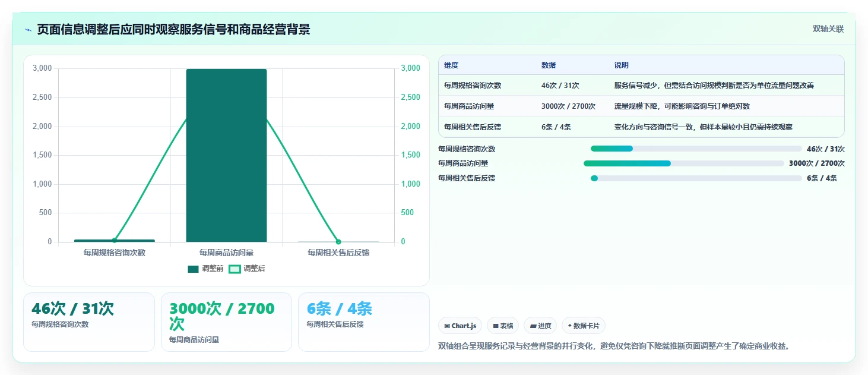Click the 3000次 / 2700次 table cell
This screenshot has height=375, width=868.
click(568, 106)
